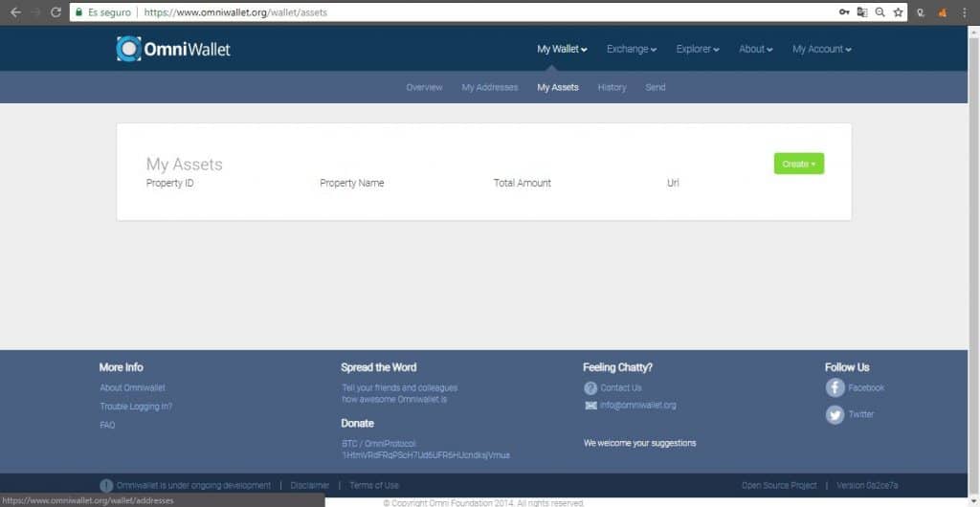Expand the Exchange dropdown menu
The image size is (980, 507).
click(632, 49)
